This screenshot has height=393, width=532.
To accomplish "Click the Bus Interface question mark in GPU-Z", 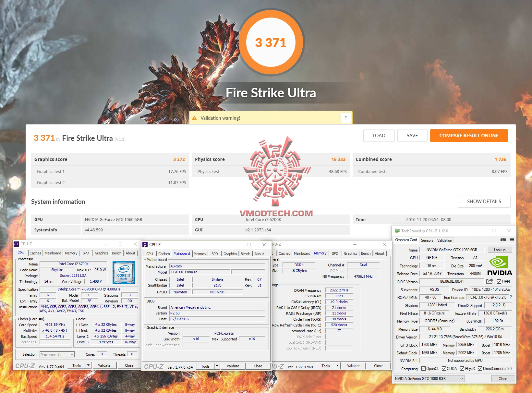I will [511, 297].
